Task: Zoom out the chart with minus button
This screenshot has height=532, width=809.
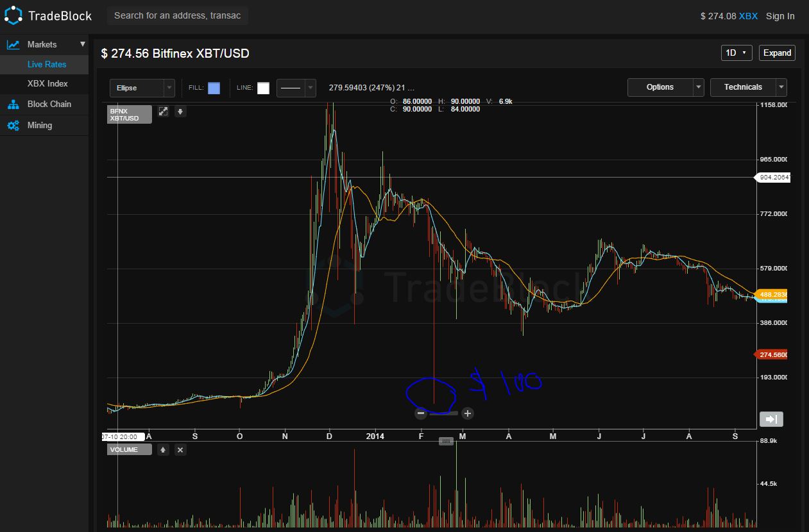Action: [x=421, y=413]
